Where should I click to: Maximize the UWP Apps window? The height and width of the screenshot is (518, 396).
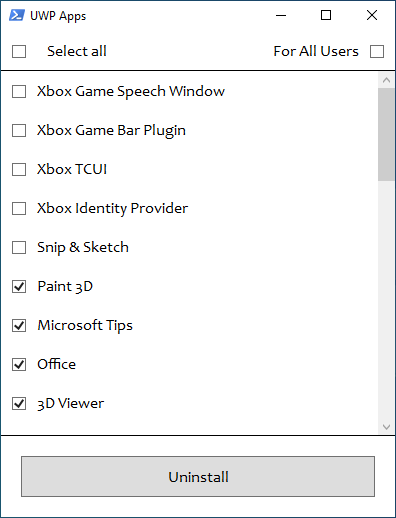click(326, 15)
